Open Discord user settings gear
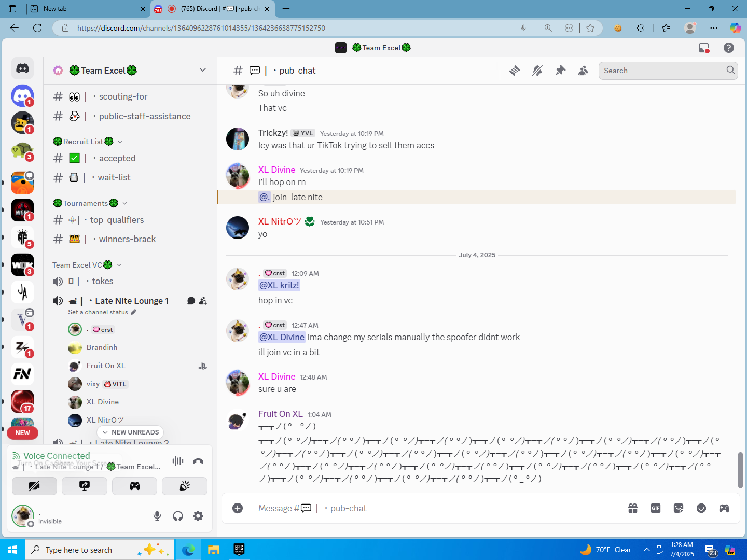Image resolution: width=747 pixels, height=560 pixels. tap(198, 516)
